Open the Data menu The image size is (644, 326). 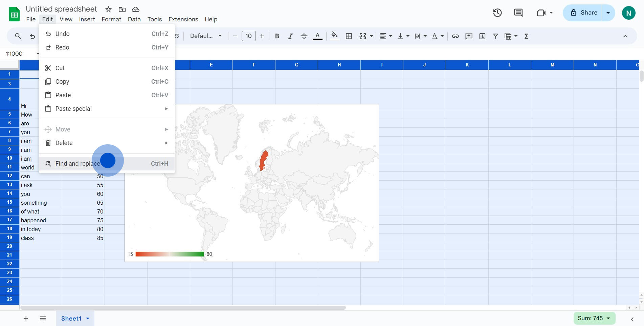coord(134,19)
